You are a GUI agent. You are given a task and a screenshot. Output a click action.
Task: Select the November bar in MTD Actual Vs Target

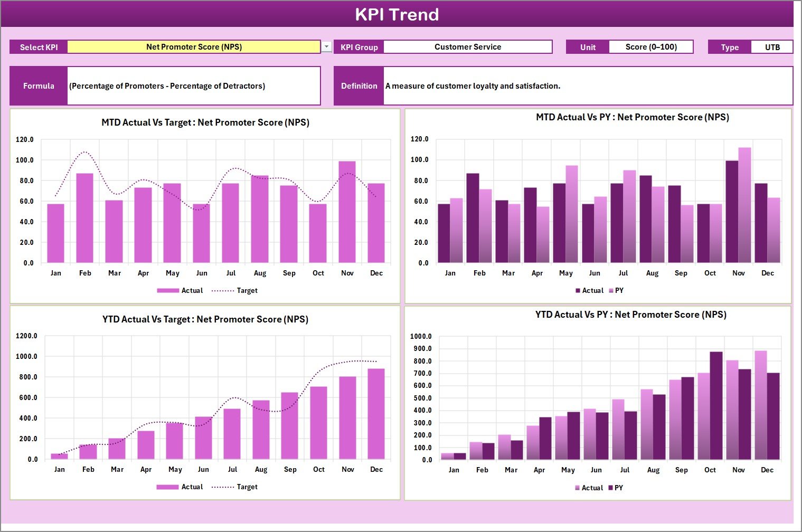tap(347, 211)
